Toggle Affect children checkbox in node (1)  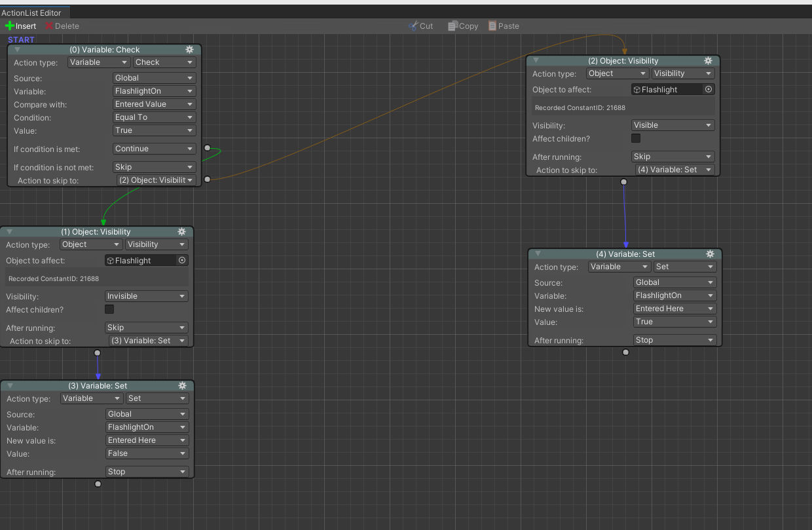pyautogui.click(x=109, y=309)
